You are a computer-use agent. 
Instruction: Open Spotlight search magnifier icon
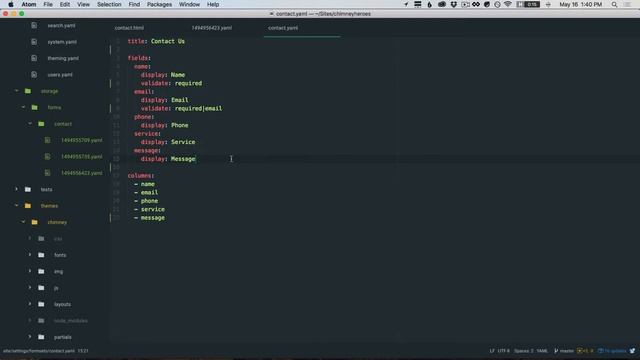click(x=614, y=4)
